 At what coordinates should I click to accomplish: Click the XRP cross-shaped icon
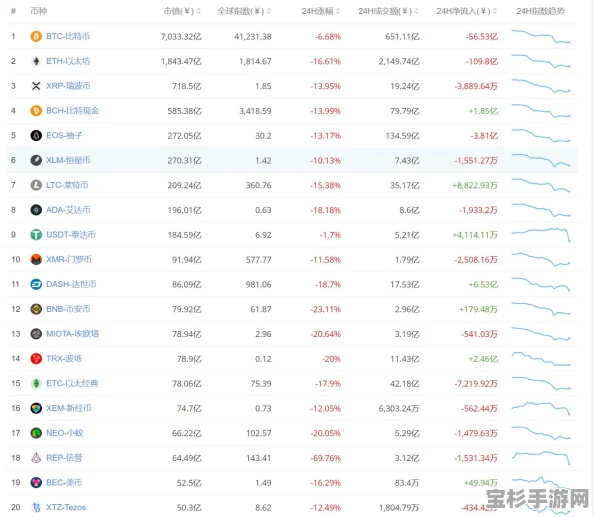[x=36, y=86]
